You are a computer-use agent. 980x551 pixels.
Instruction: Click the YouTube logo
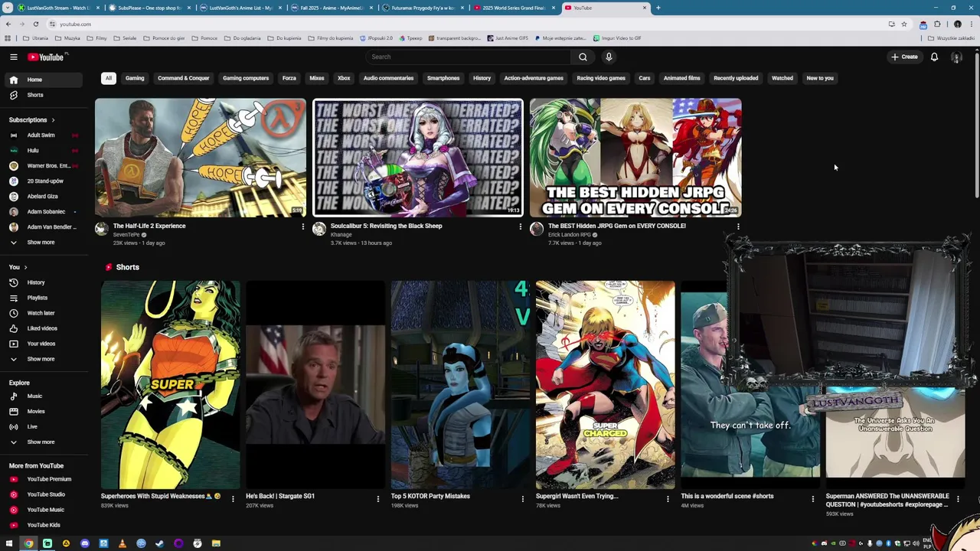tap(46, 57)
